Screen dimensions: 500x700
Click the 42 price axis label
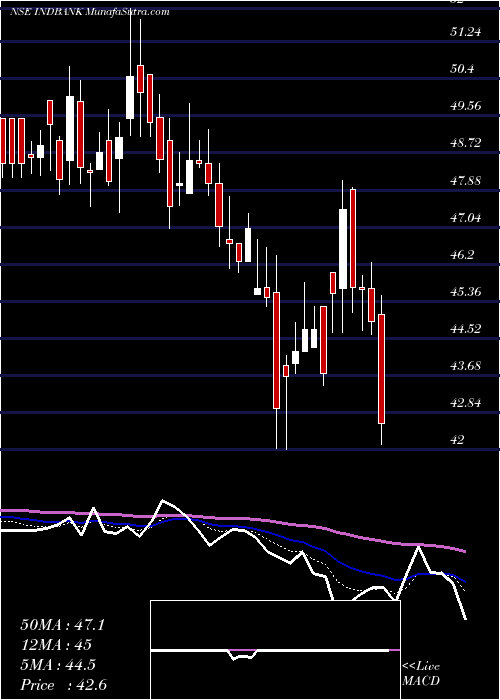click(x=458, y=440)
